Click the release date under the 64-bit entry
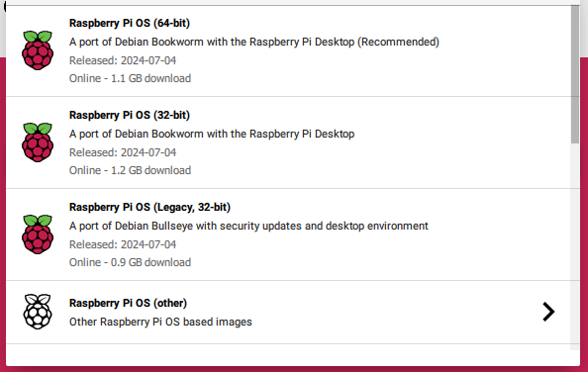This screenshot has height=372, width=588. tap(123, 60)
